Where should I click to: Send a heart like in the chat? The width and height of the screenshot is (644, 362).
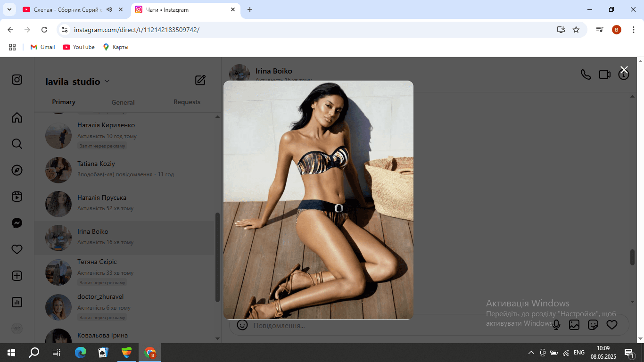(612, 325)
